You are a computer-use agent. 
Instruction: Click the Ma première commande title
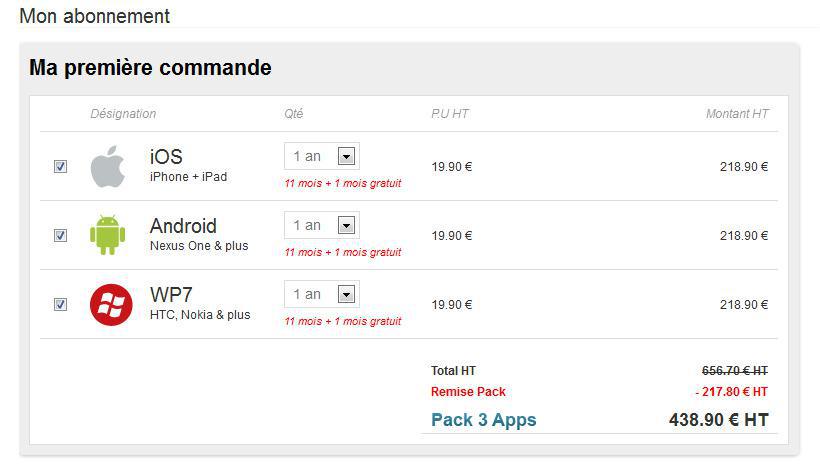click(150, 68)
